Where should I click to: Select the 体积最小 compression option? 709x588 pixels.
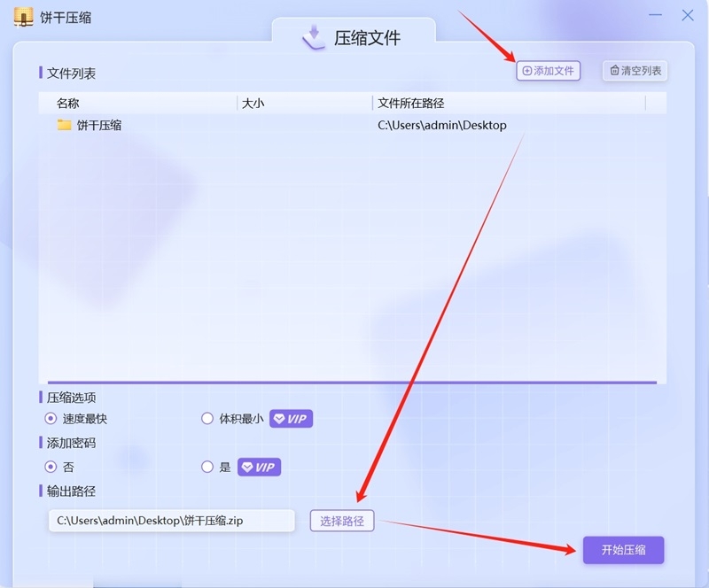pos(207,419)
